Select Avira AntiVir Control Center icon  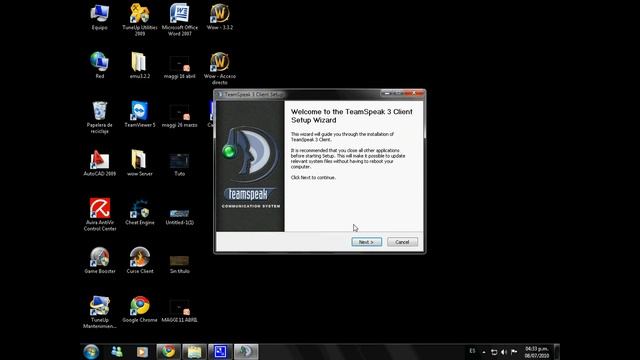coord(100,215)
